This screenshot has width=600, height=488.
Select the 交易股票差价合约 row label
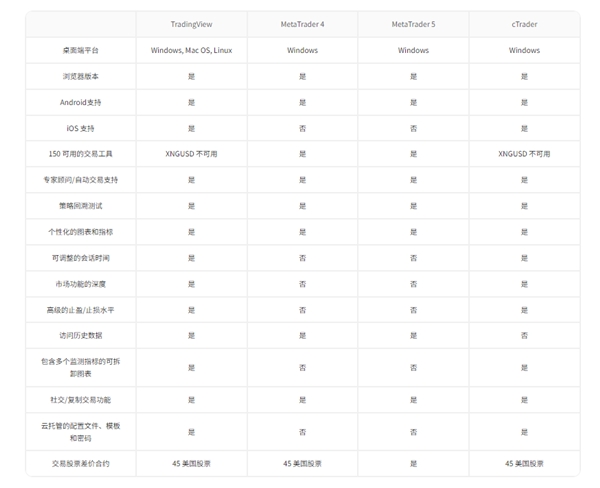80,464
